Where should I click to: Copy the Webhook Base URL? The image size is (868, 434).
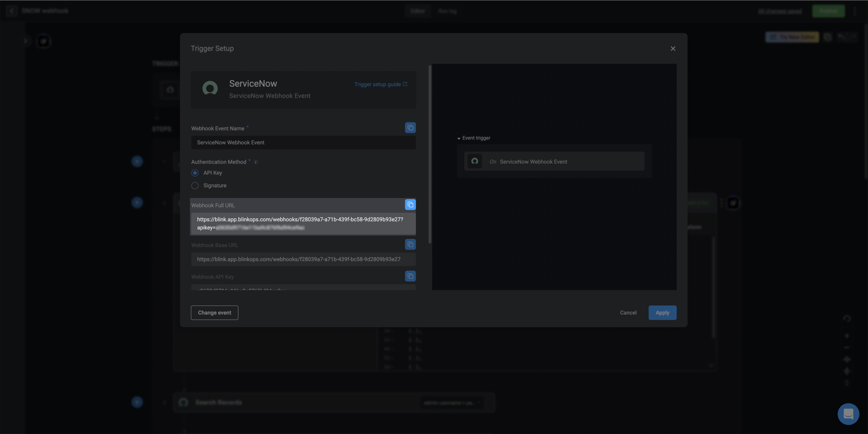(x=410, y=244)
